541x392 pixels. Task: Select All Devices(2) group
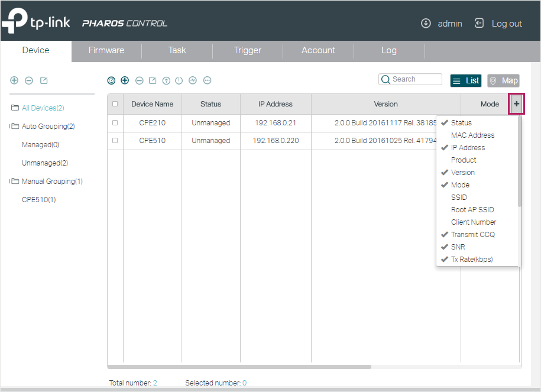click(x=43, y=108)
